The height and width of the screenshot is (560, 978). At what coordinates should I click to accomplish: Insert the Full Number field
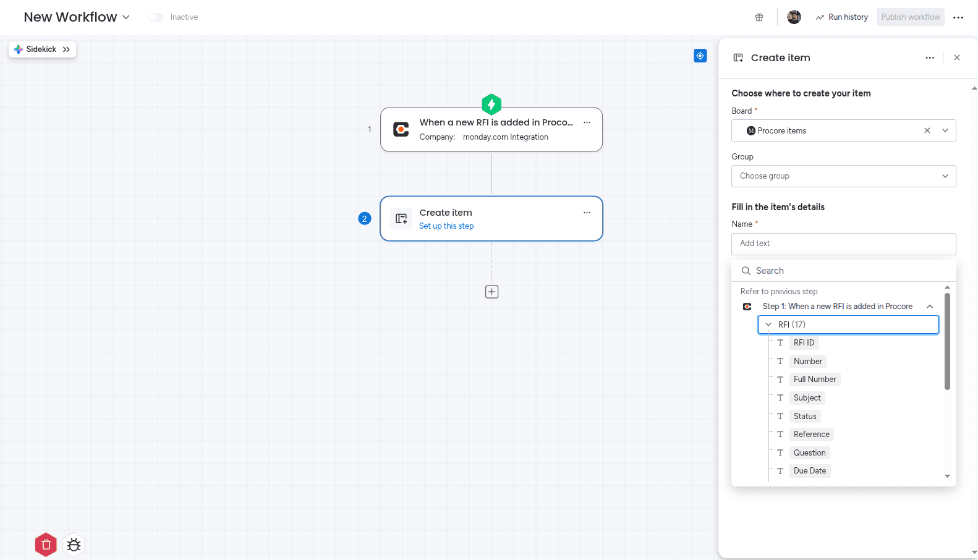(x=815, y=379)
